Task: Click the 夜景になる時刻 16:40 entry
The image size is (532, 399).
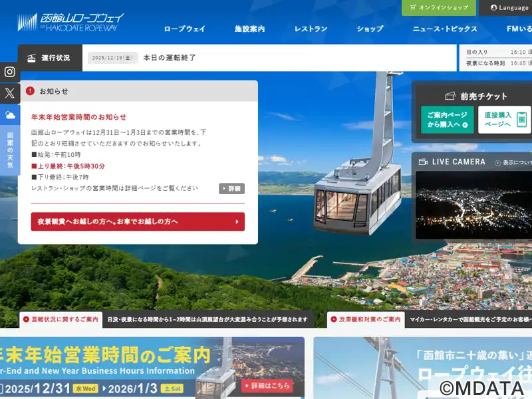Action: tap(499, 63)
